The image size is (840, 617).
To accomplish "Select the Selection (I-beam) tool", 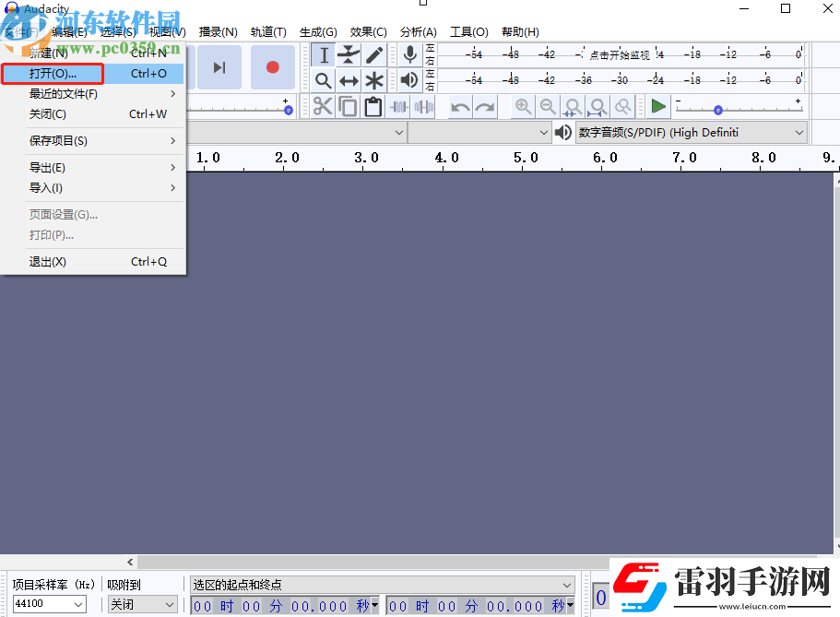I will click(x=324, y=55).
